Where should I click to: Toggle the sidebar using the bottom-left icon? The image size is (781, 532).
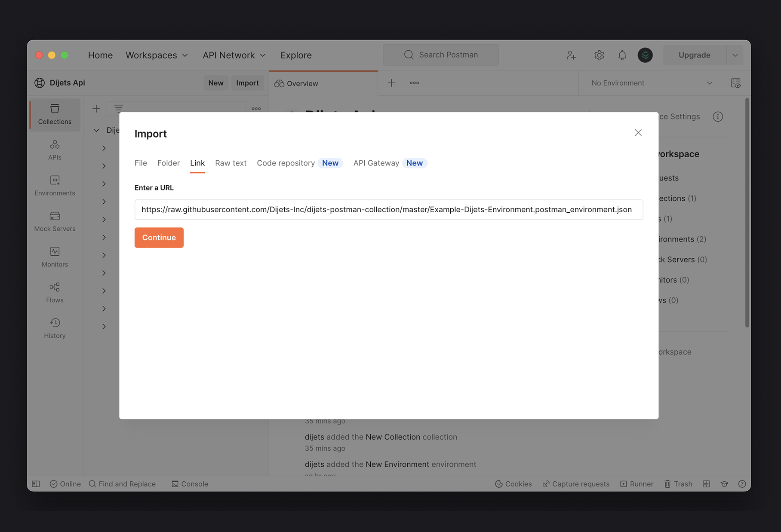click(36, 484)
